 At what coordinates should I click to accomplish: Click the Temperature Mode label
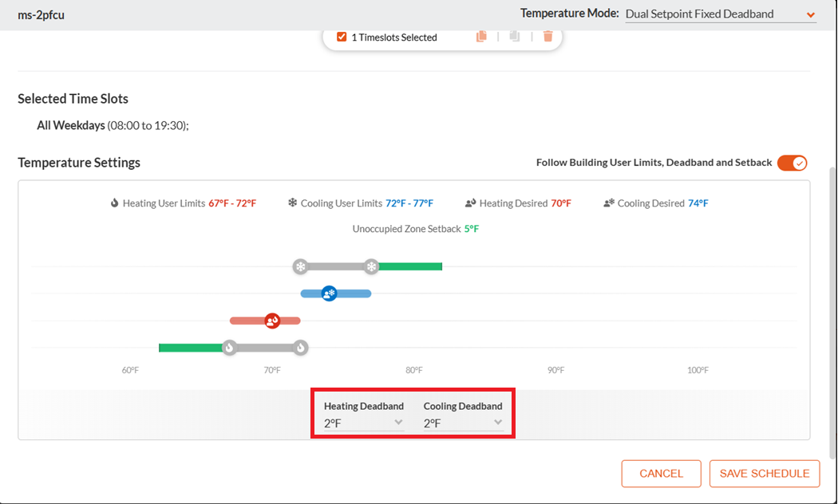[570, 14]
